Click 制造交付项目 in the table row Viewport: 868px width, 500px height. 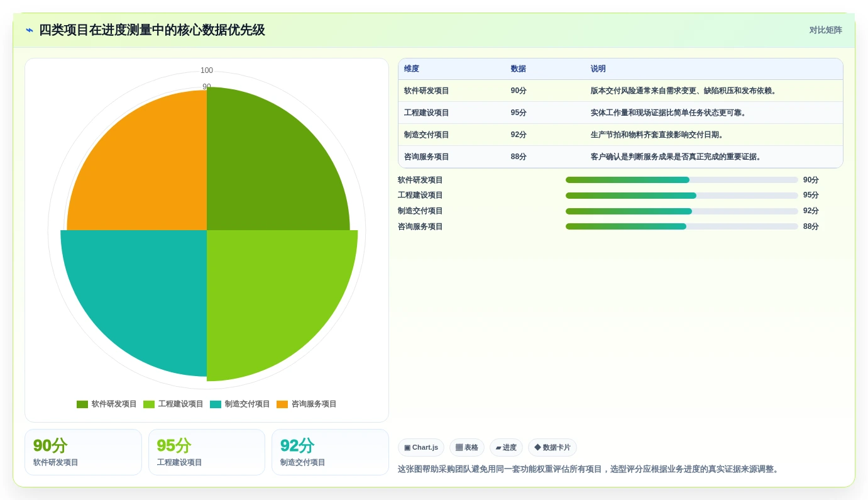coord(427,135)
